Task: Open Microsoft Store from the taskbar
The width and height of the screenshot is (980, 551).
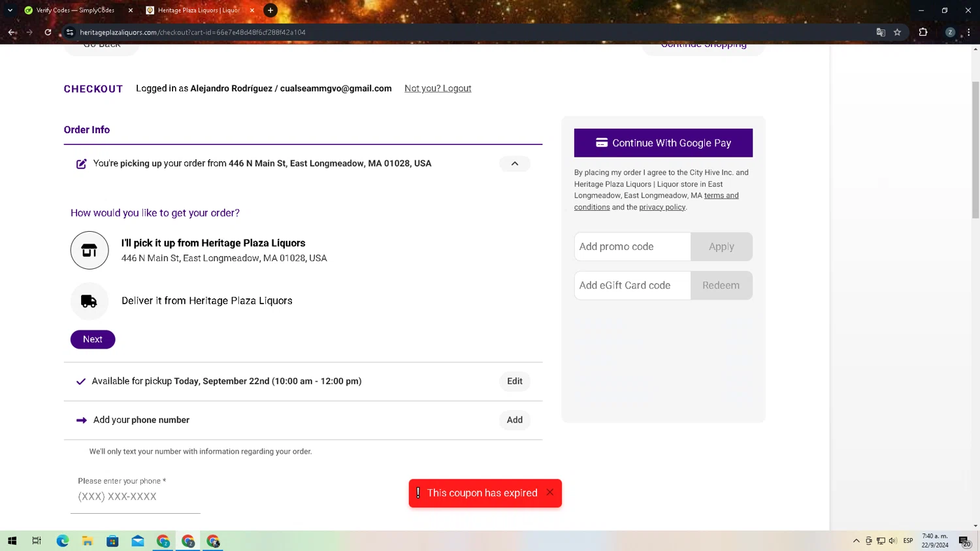Action: [x=112, y=541]
